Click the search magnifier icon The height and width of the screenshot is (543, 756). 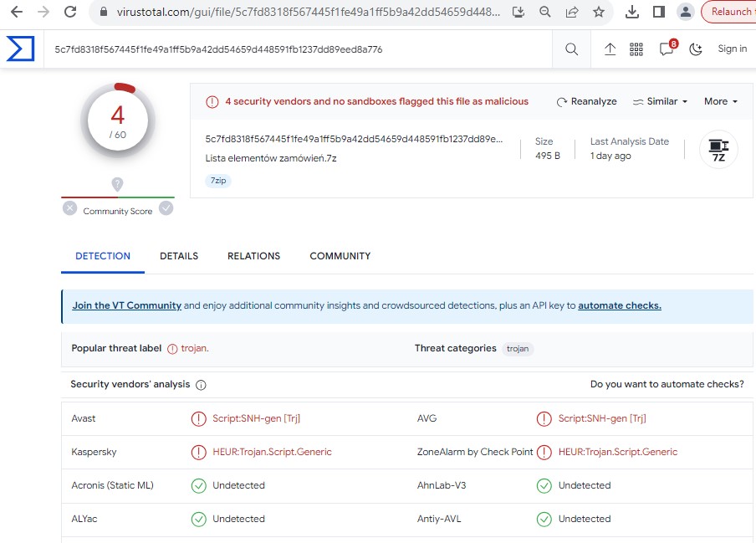point(572,49)
